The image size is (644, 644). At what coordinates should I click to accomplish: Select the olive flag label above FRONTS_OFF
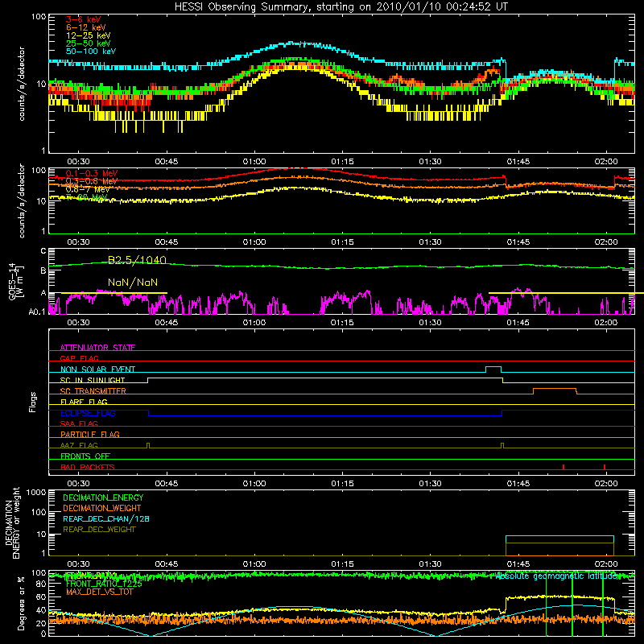click(79, 445)
